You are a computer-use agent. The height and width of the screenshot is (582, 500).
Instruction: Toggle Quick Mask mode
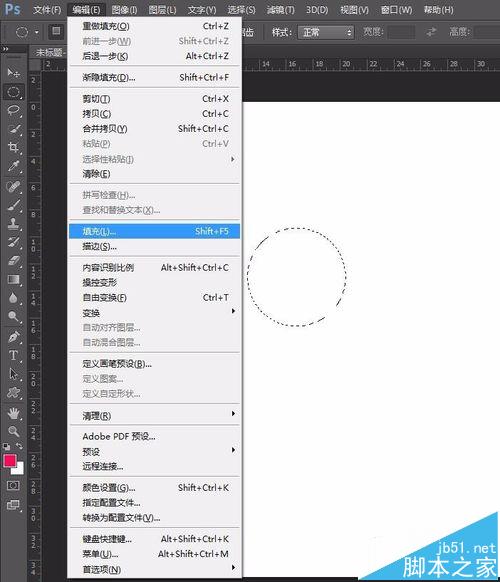[13, 485]
